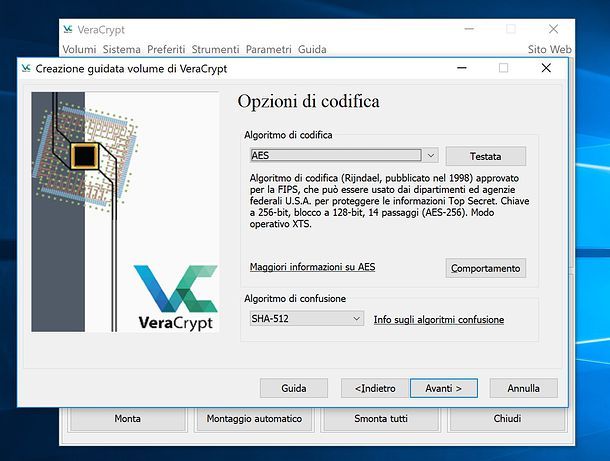Open the Preferiti menu

pyautogui.click(x=166, y=49)
